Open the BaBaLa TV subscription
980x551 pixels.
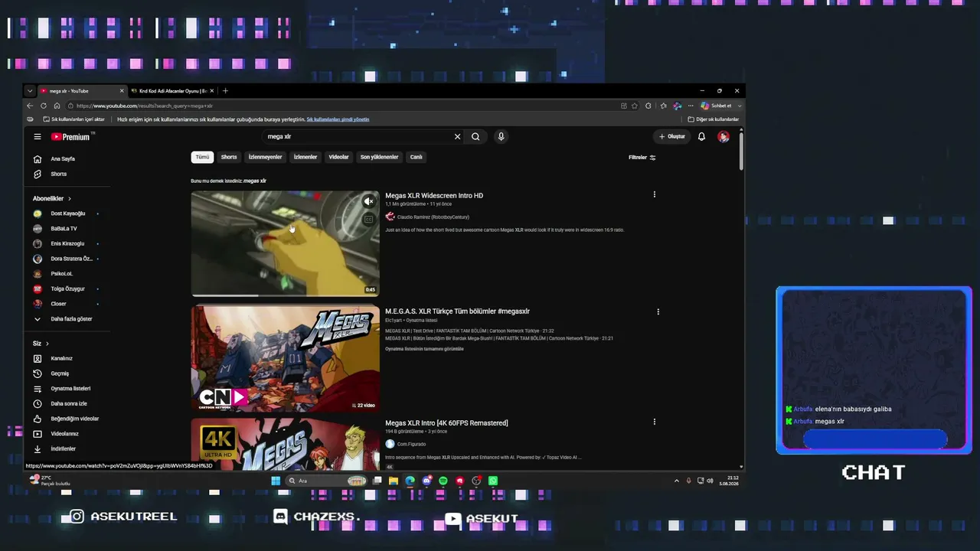tap(64, 229)
